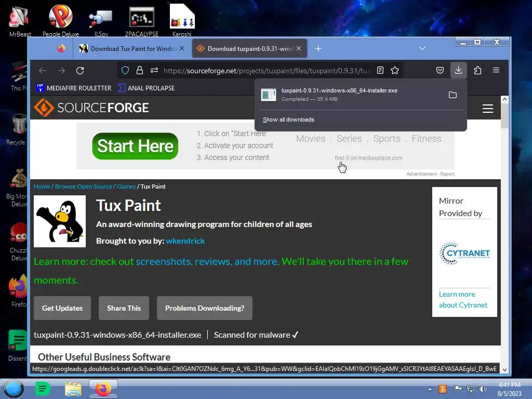Open the Browse Open Source breadcrumb

click(x=84, y=187)
